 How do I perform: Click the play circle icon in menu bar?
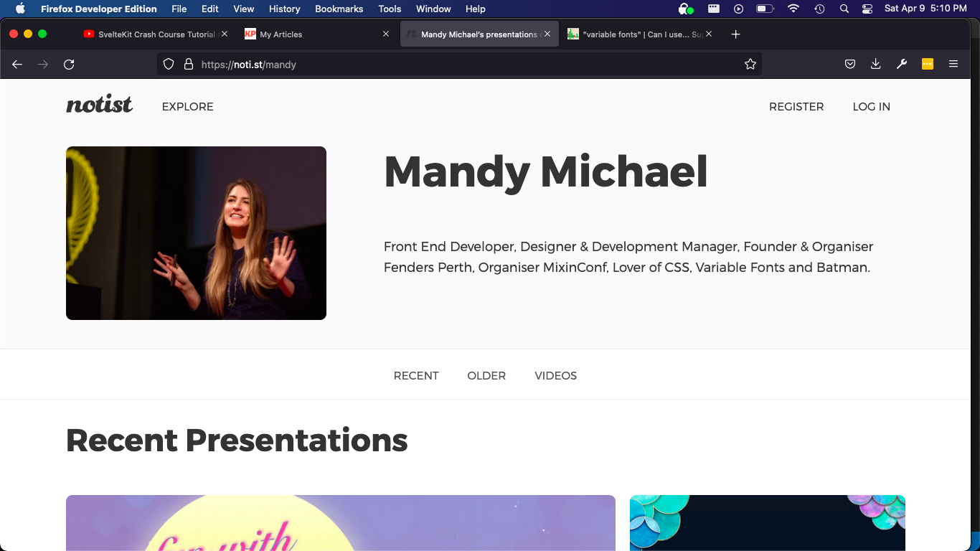[x=738, y=9]
